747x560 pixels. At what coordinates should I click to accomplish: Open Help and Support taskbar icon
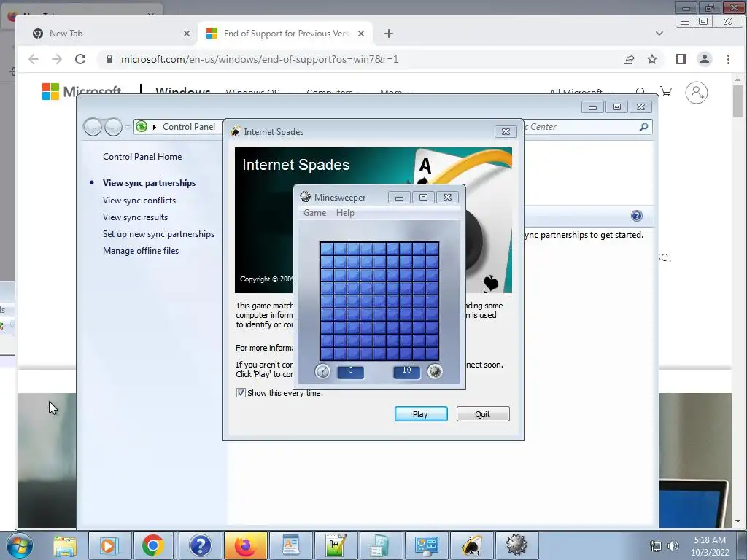(x=200, y=545)
